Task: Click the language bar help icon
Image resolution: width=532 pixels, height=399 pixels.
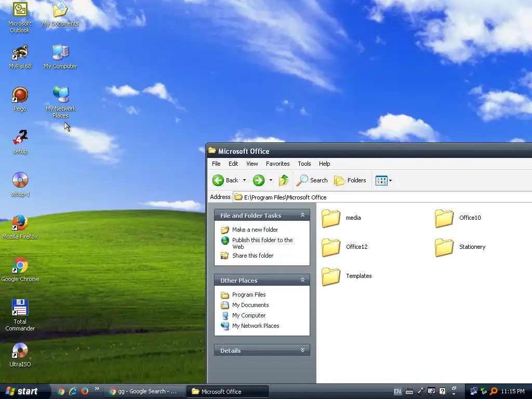Action: click(442, 392)
